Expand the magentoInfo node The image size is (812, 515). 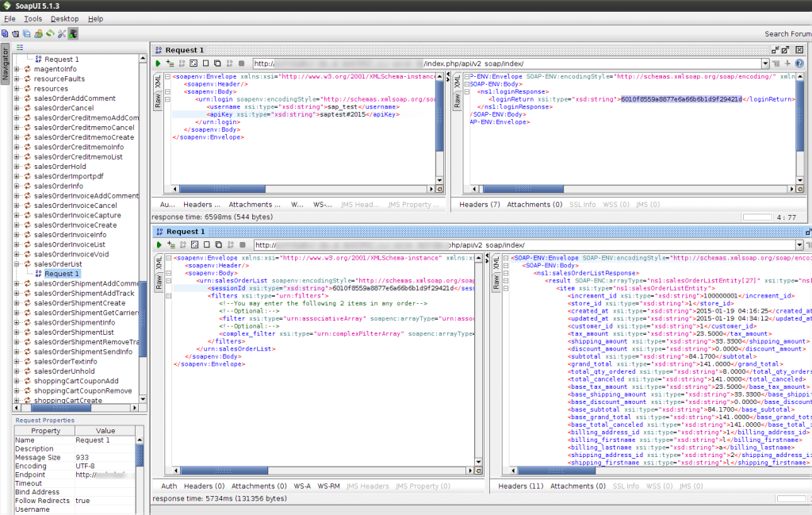click(x=17, y=68)
